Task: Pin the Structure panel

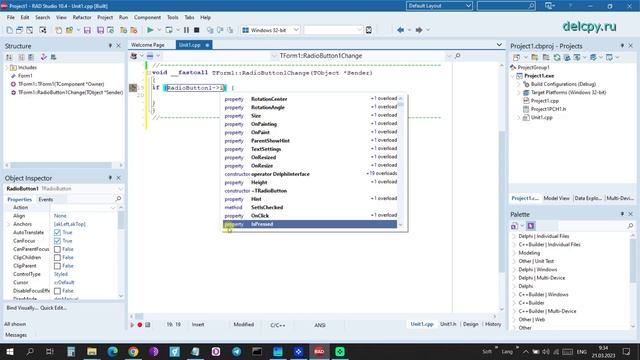Action: (110, 46)
